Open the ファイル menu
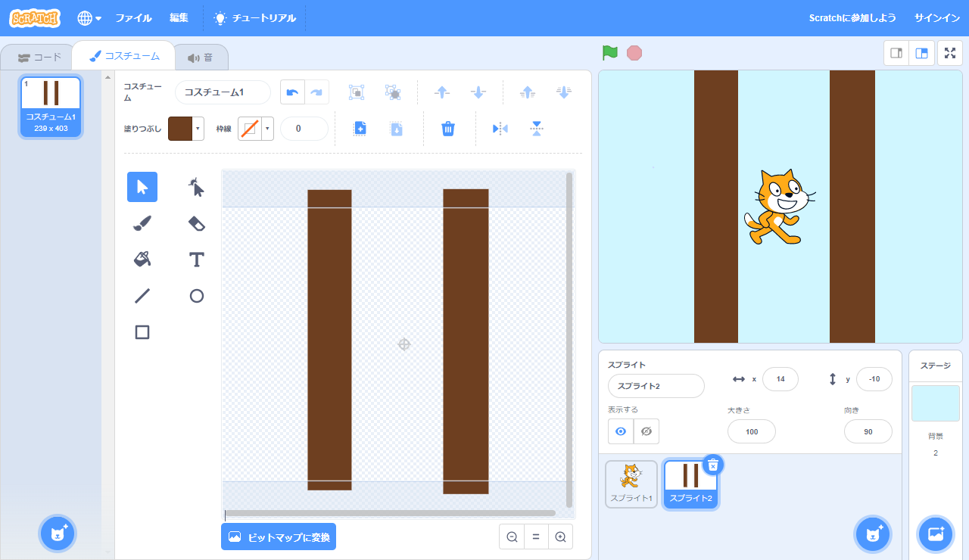Image resolution: width=969 pixels, height=560 pixels. [x=133, y=18]
